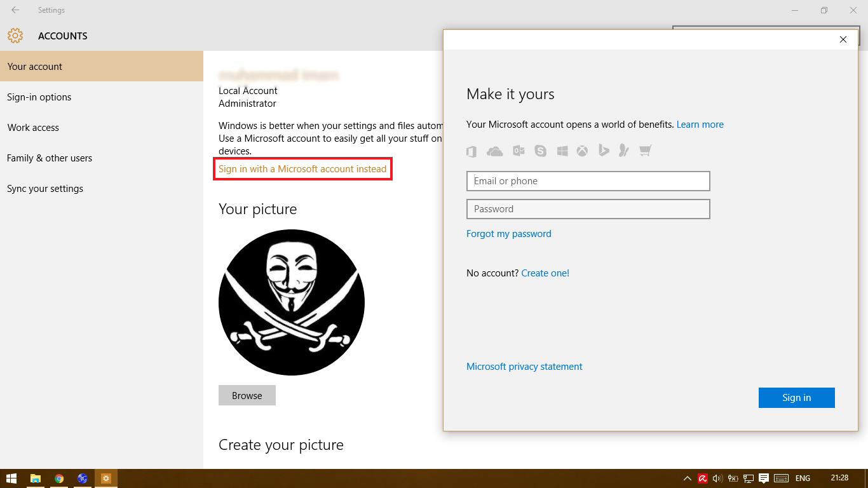Open the Action Center from the taskbar
The width and height of the screenshot is (868, 488).
(x=764, y=478)
